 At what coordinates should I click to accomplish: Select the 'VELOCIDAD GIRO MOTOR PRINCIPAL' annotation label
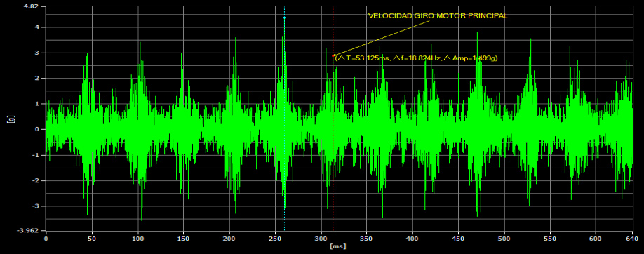(x=438, y=16)
